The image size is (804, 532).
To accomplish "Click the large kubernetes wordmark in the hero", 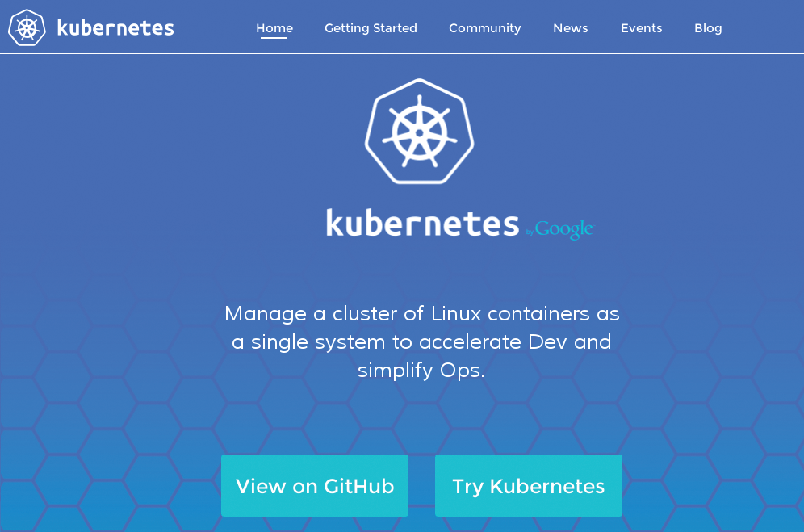I will point(421,223).
